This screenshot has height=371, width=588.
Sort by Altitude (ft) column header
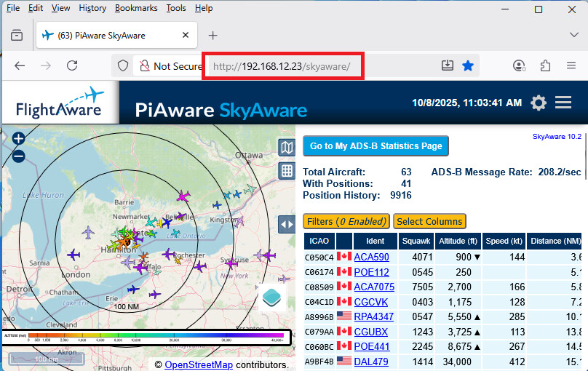tap(458, 241)
